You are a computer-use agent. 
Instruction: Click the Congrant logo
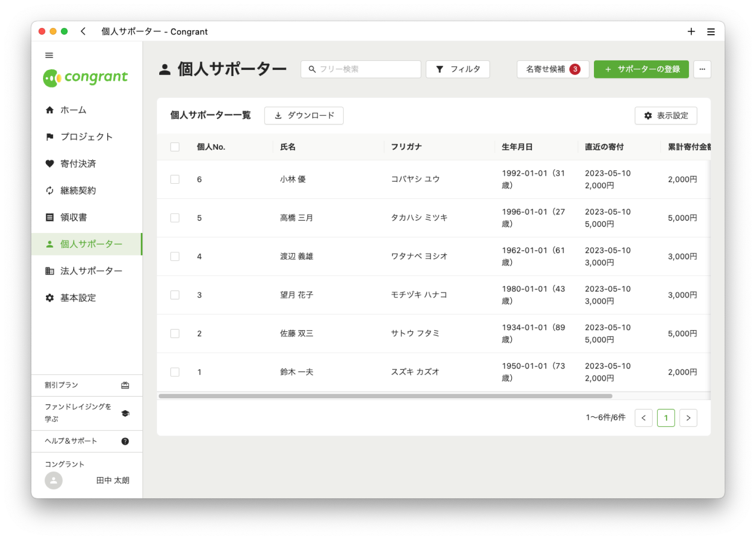(x=86, y=77)
